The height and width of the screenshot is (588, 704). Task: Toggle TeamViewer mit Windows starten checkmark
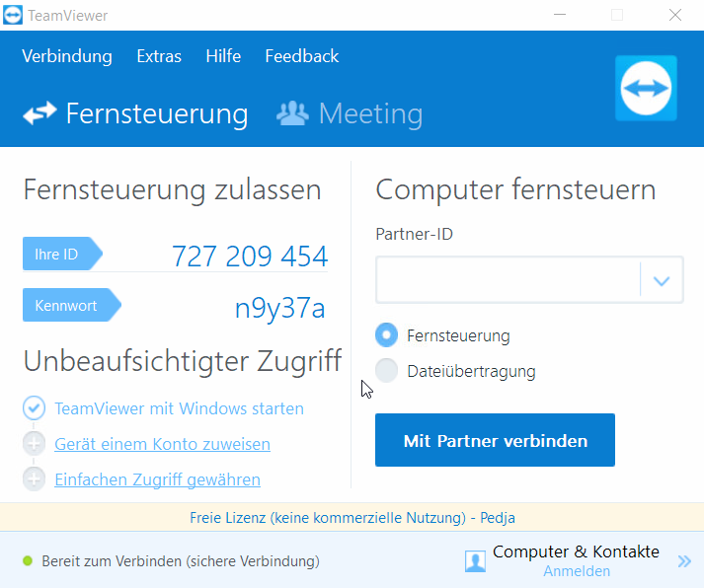point(34,408)
